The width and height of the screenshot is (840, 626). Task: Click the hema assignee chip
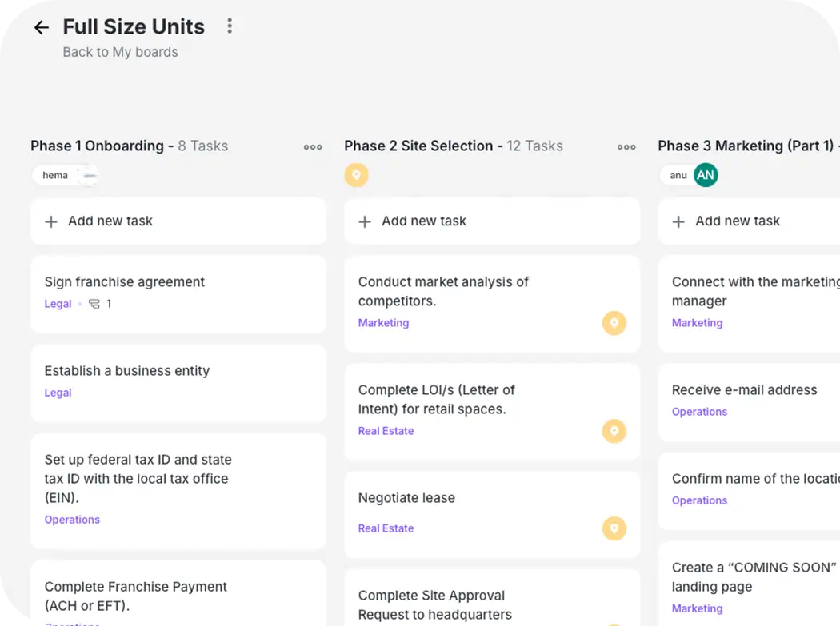coord(55,175)
